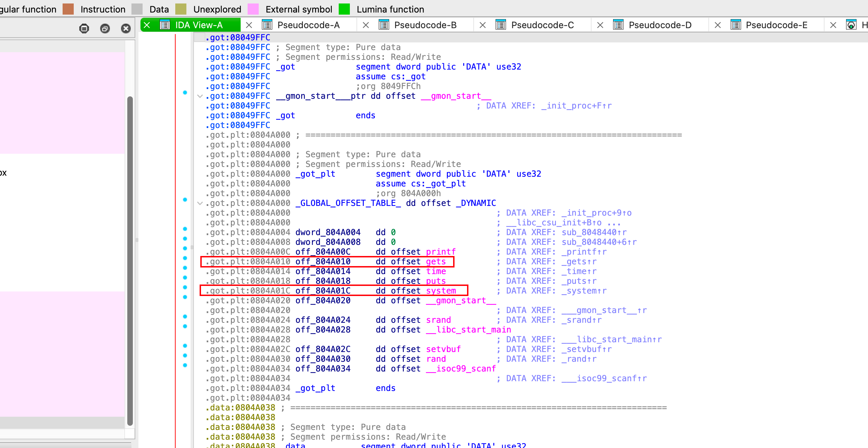
Task: Click the IDA View-A tab's document icon
Action: 164,25
